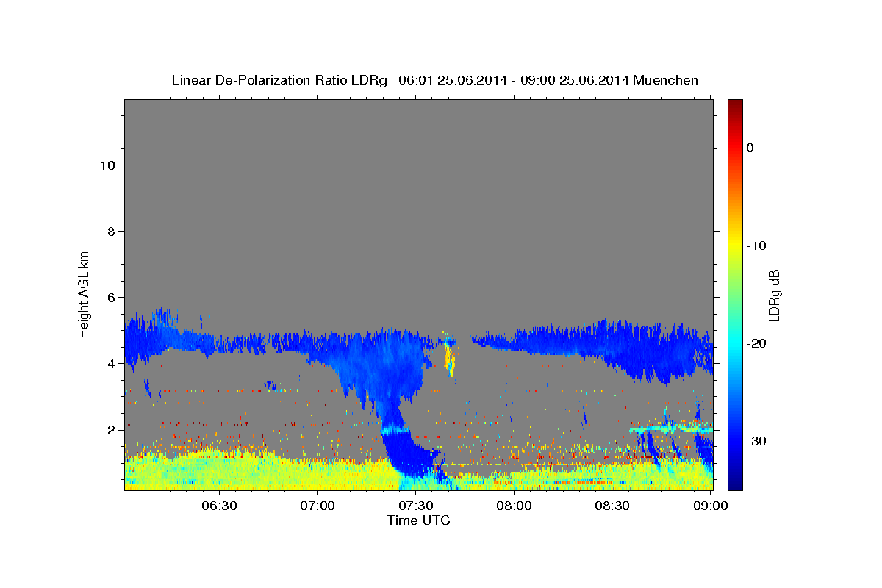The image size is (882, 588).
Task: Click the 'Time UTC' axis label
Action: 418,520
